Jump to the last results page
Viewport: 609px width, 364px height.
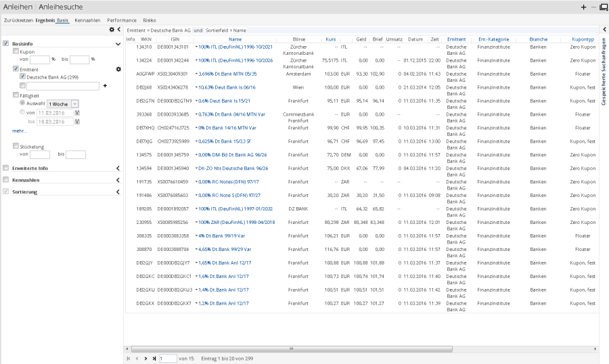(154, 358)
